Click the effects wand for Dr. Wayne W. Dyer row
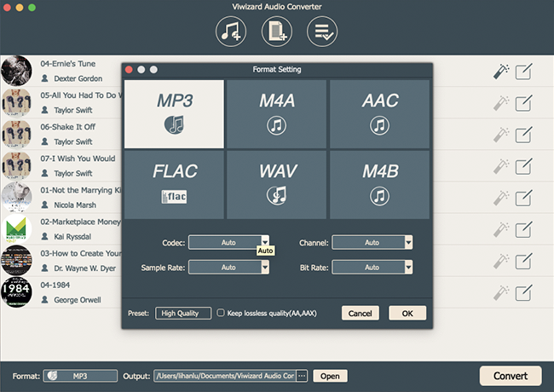This screenshot has height=392, width=554. pos(501,262)
